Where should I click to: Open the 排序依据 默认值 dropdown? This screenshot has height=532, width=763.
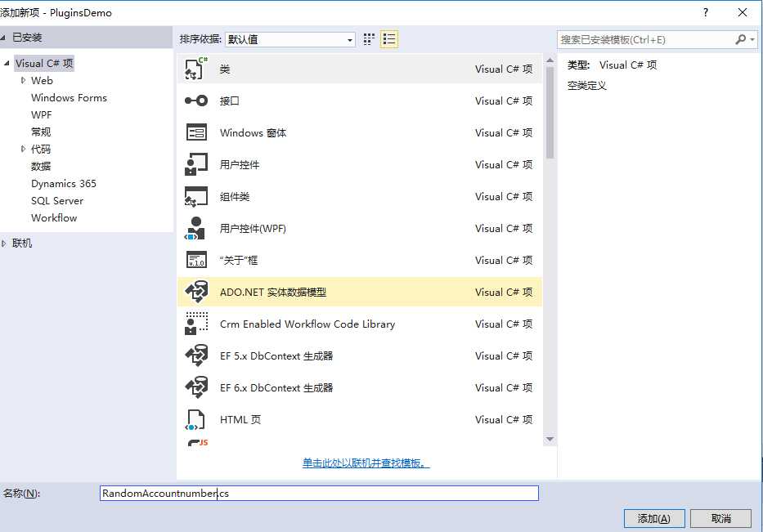[x=290, y=39]
